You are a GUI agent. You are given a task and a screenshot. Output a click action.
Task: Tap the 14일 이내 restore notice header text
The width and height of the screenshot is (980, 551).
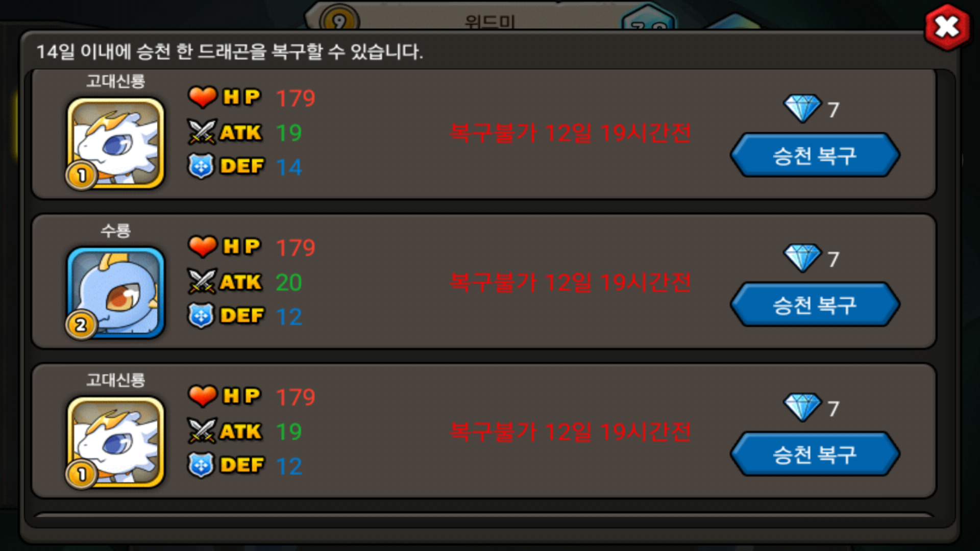pos(230,52)
